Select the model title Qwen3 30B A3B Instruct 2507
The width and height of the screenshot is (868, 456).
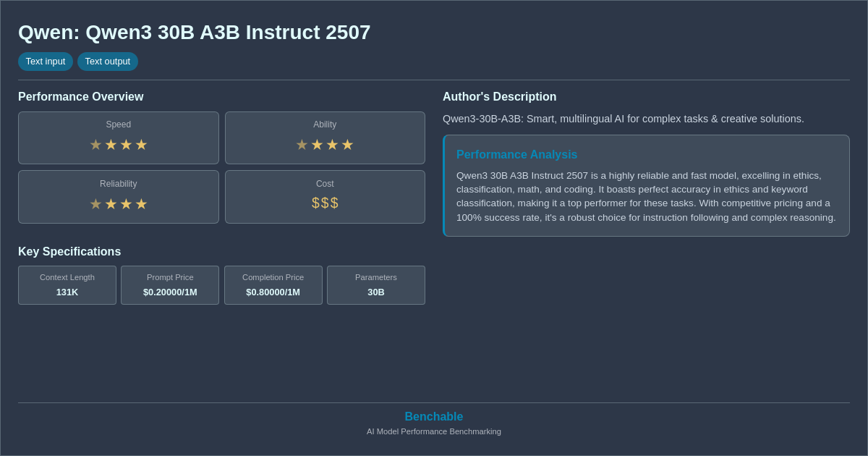194,33
